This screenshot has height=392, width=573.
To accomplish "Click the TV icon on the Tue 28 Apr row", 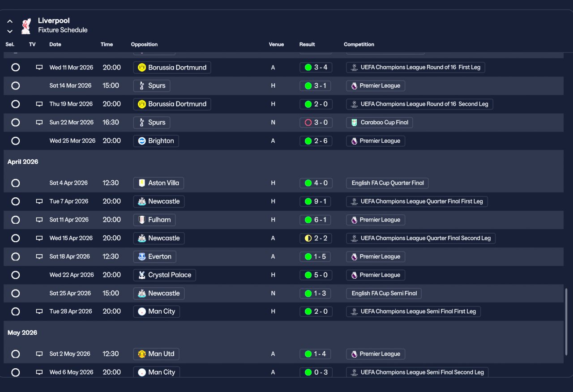I will click(39, 311).
